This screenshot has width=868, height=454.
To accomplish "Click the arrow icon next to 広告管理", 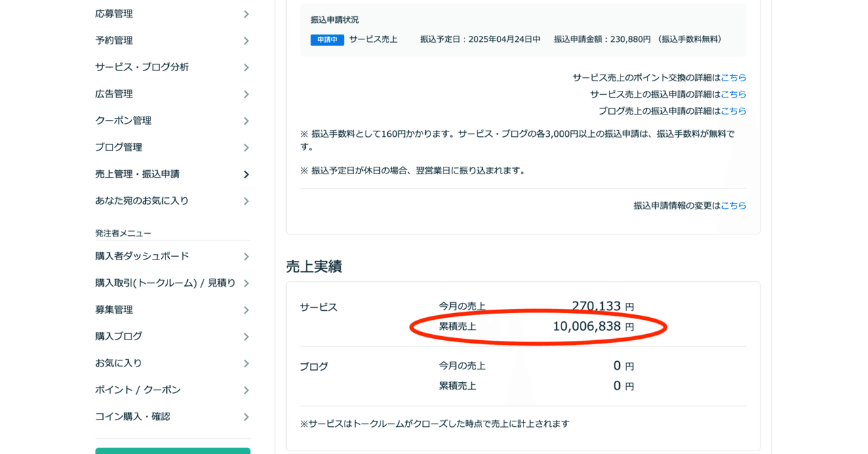I will pos(246,94).
